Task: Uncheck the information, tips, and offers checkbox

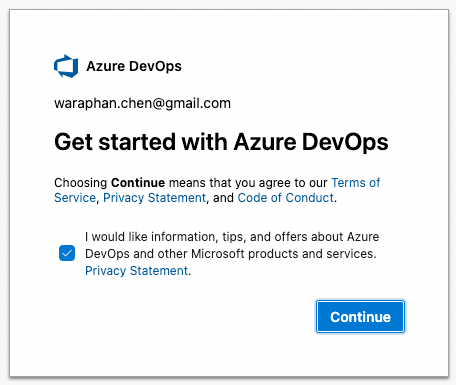Action: click(x=67, y=253)
